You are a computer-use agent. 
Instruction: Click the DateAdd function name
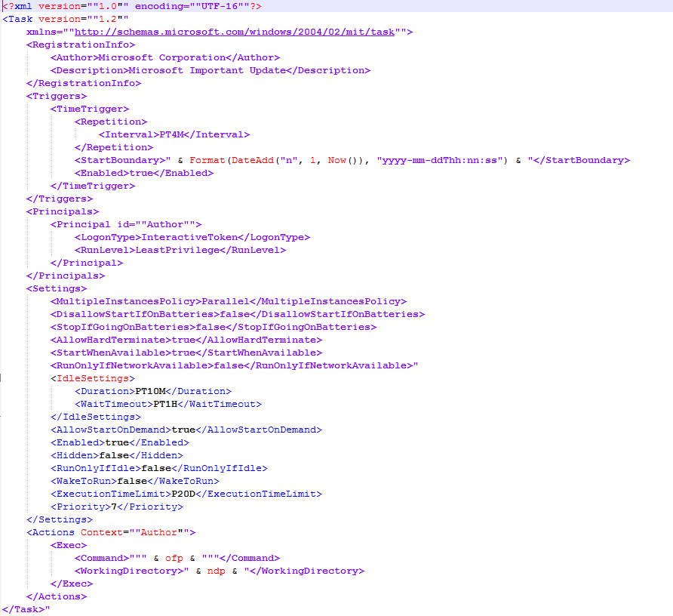(253, 160)
